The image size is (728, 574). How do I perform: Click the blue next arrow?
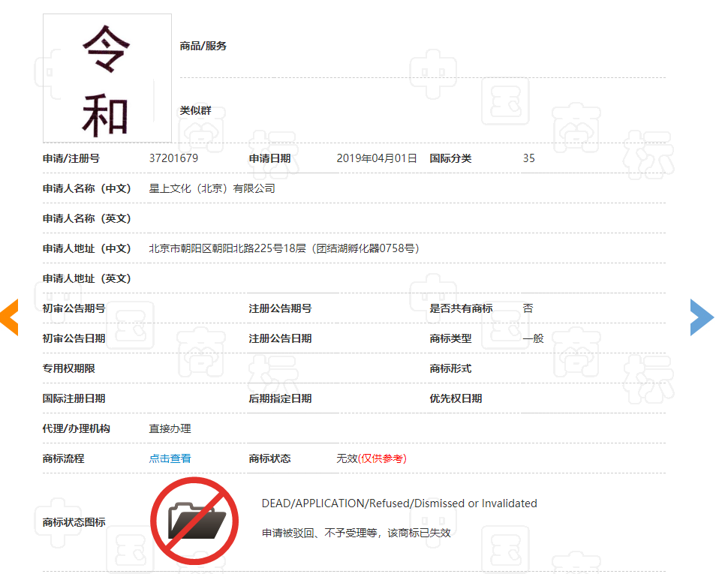coord(701,317)
